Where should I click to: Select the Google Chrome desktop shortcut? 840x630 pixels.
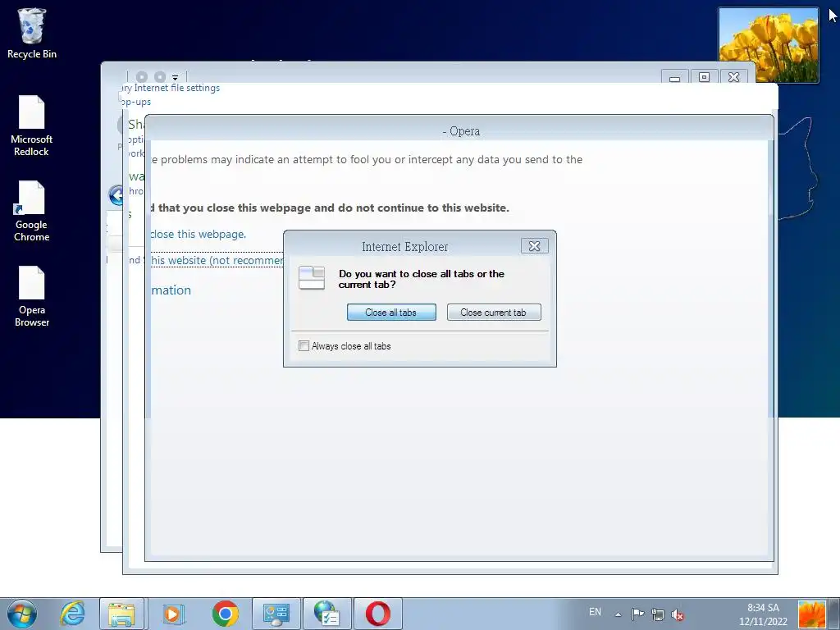pyautogui.click(x=32, y=212)
